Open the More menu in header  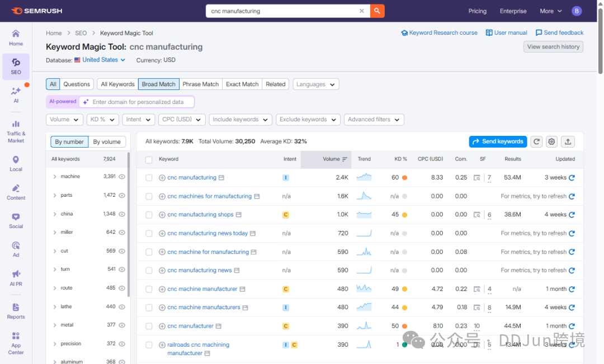(x=551, y=11)
